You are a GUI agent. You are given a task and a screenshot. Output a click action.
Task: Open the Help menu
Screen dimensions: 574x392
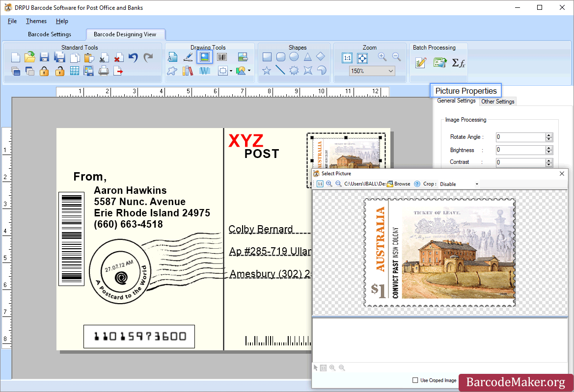click(62, 21)
